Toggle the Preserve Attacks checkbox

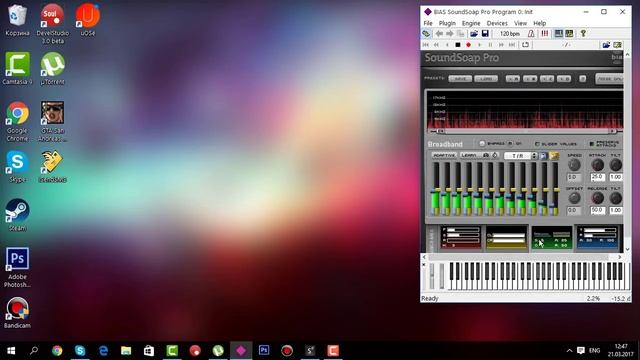click(x=591, y=144)
